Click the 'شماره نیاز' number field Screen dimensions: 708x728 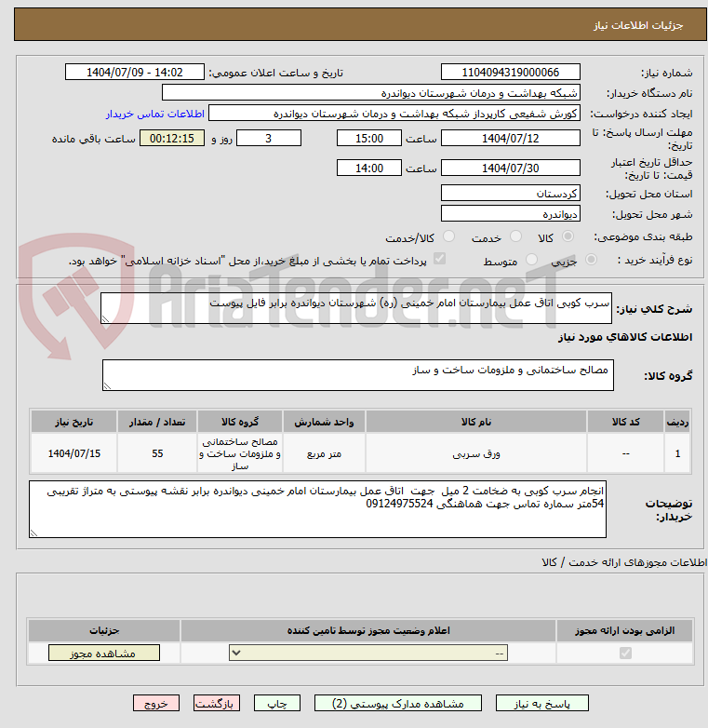(x=510, y=73)
